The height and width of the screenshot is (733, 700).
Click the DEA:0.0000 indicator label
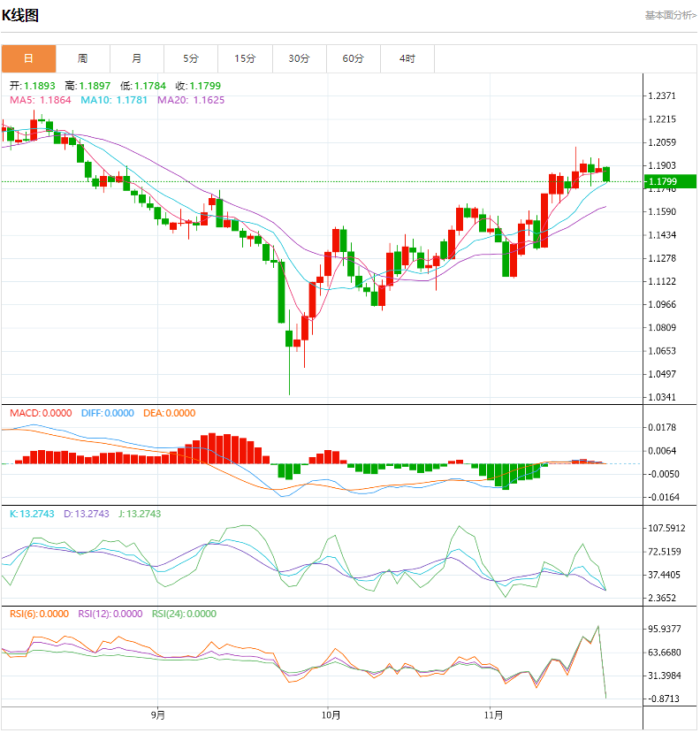pyautogui.click(x=169, y=413)
